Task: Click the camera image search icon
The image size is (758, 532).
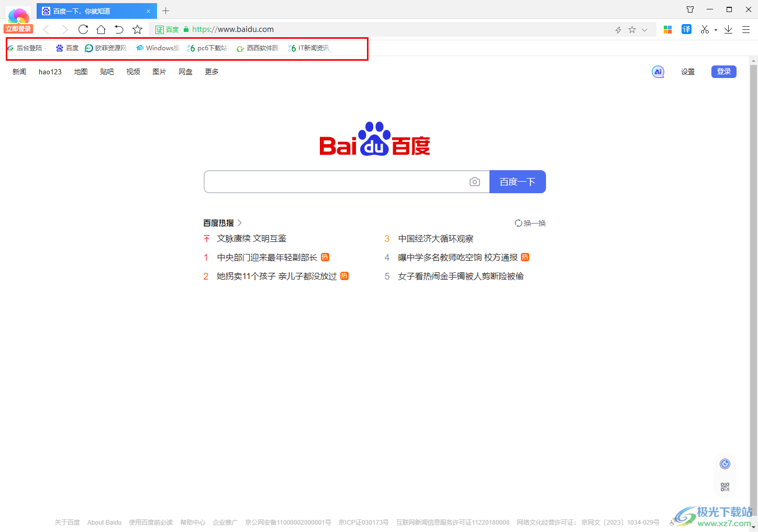Action: tap(475, 182)
